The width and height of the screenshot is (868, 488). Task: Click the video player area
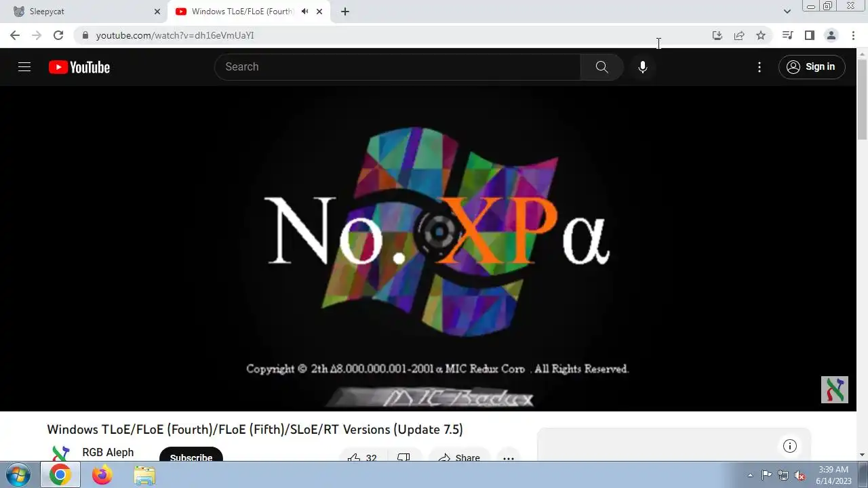[x=429, y=248]
